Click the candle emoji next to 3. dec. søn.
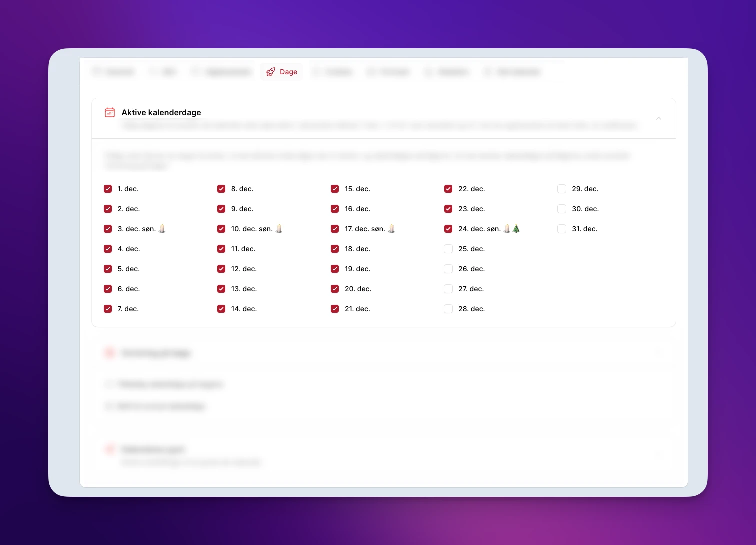Image resolution: width=756 pixels, height=545 pixels. point(162,229)
